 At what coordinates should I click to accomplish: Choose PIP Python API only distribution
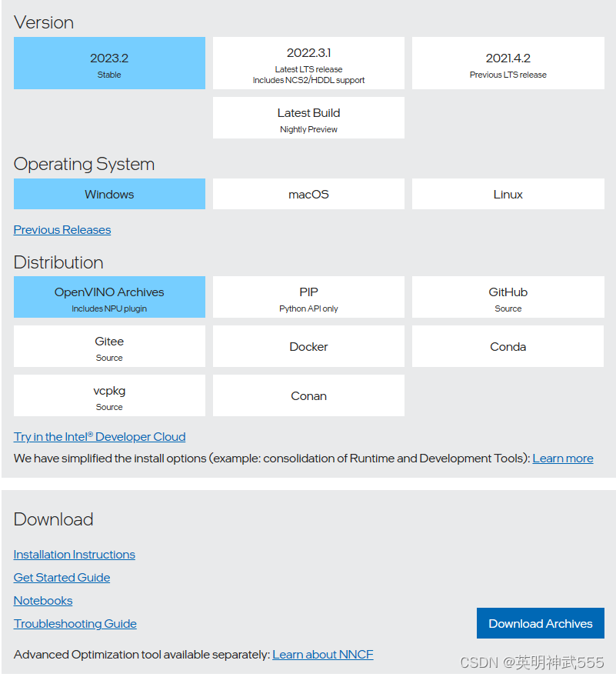click(308, 297)
